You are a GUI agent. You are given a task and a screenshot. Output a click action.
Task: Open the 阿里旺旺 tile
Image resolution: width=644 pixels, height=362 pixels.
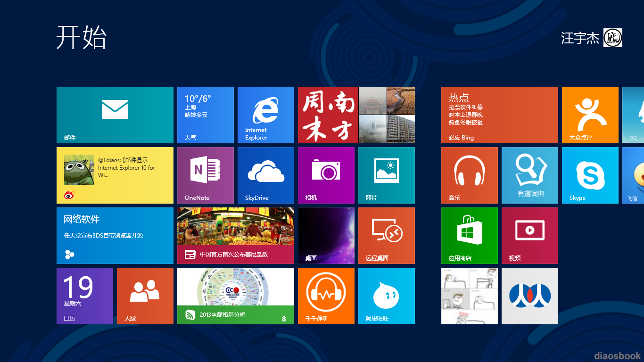coord(387,296)
